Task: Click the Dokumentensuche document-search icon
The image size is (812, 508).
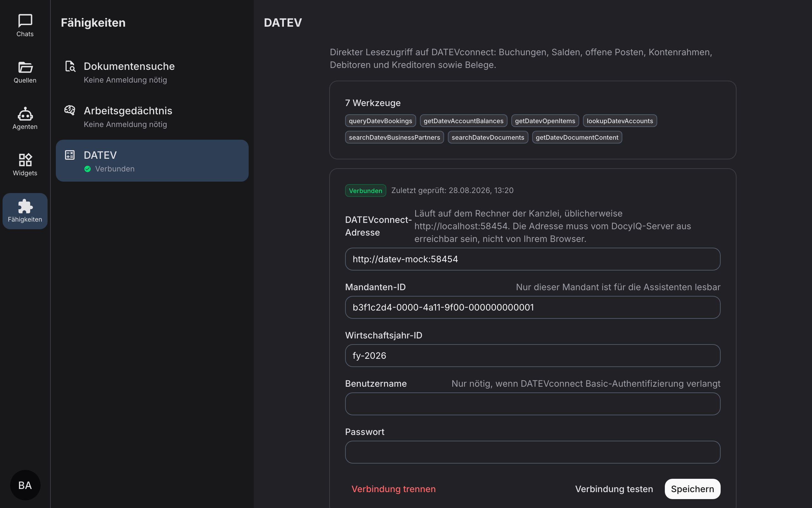Action: coord(70,66)
